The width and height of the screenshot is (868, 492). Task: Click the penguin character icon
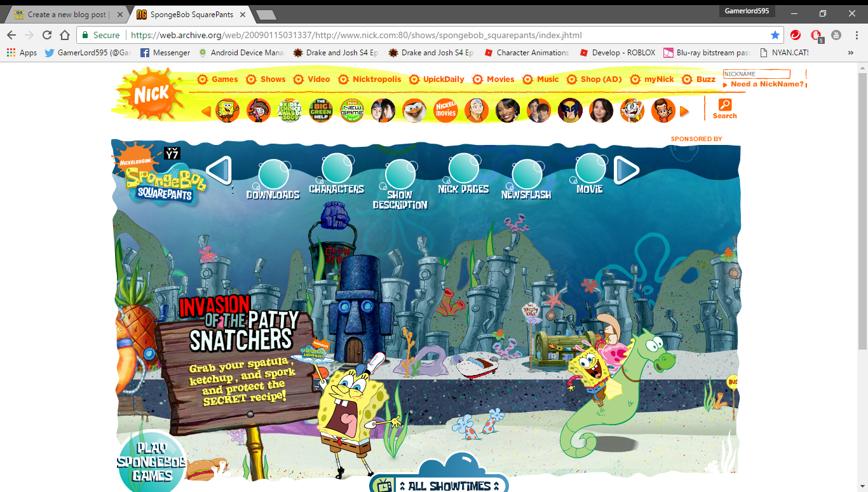[x=414, y=111]
